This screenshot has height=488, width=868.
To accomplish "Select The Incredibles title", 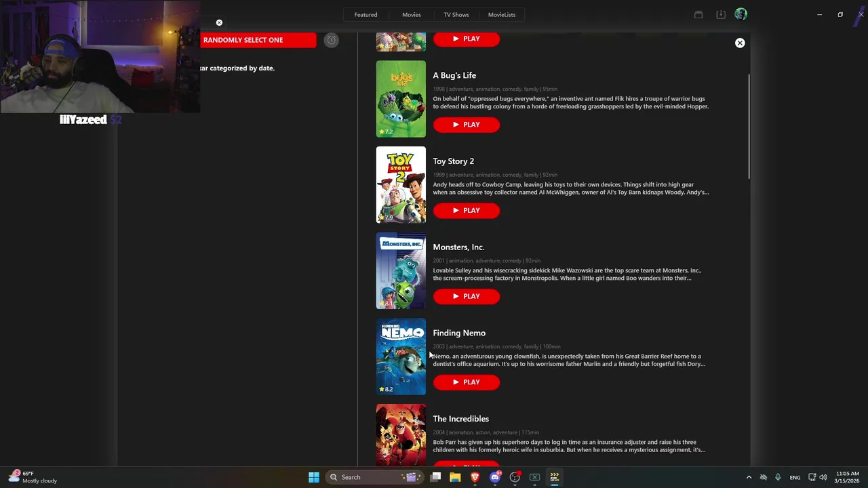I will [x=460, y=419].
